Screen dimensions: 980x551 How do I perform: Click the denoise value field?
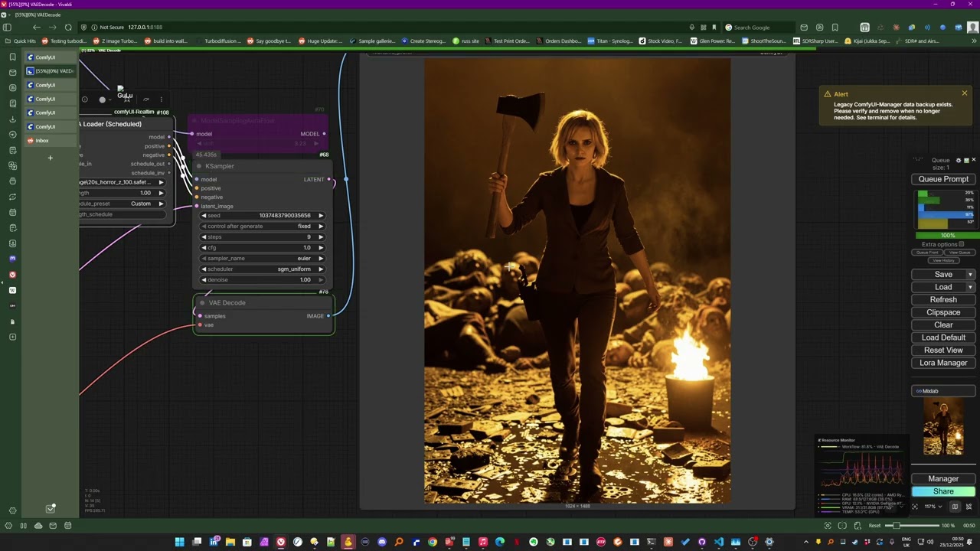(262, 279)
